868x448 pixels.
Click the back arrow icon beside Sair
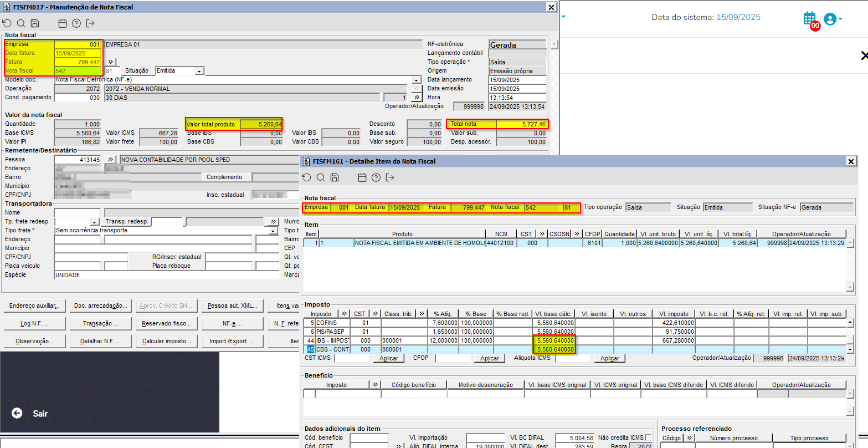click(x=17, y=413)
